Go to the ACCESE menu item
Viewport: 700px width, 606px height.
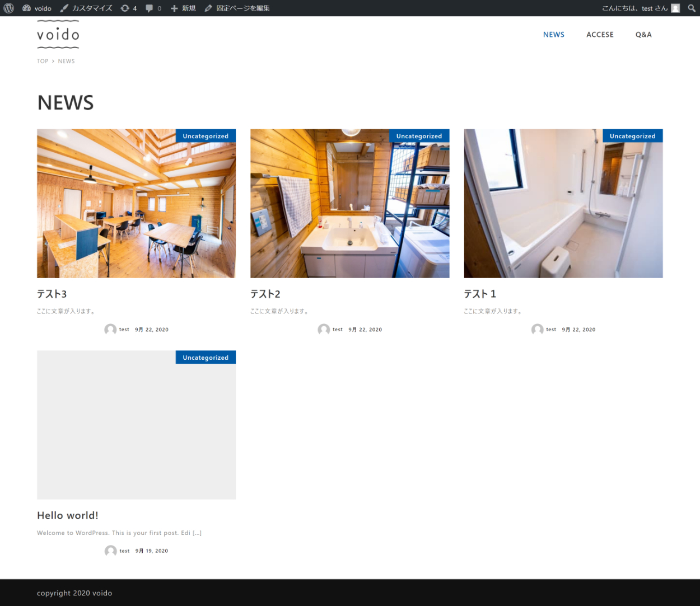point(600,35)
